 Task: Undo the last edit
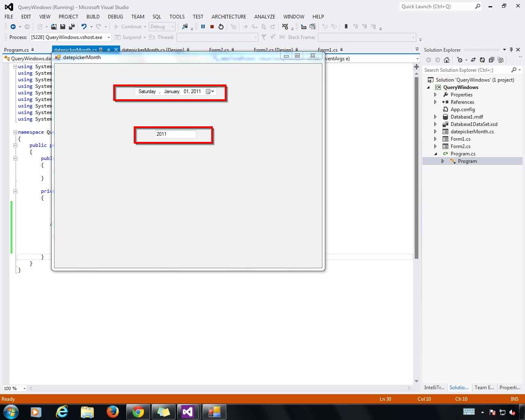coord(84,26)
